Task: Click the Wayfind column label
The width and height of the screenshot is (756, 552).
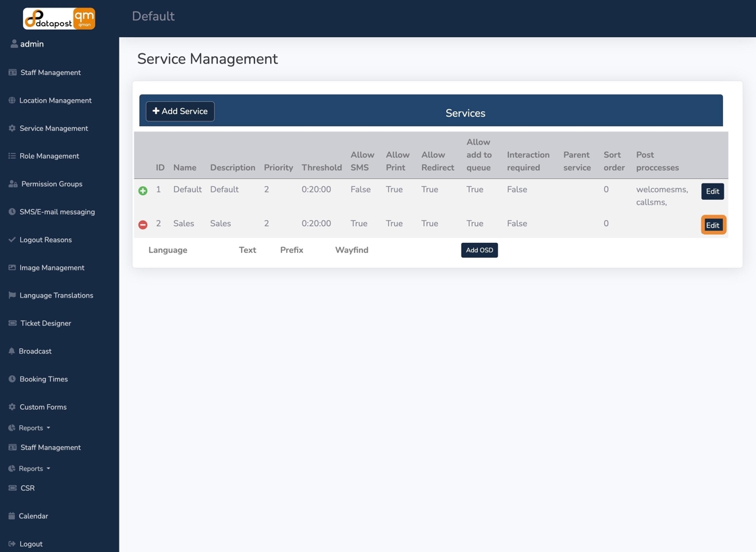Action: pos(352,250)
